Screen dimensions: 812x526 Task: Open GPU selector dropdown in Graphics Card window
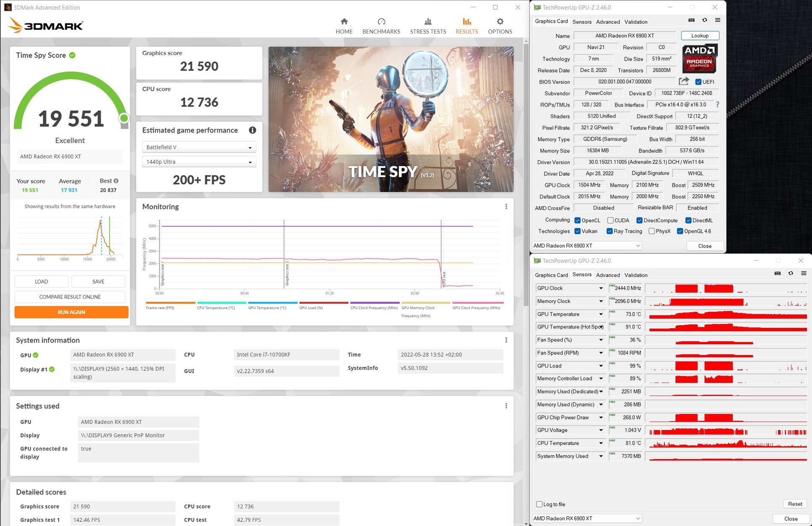click(x=587, y=246)
